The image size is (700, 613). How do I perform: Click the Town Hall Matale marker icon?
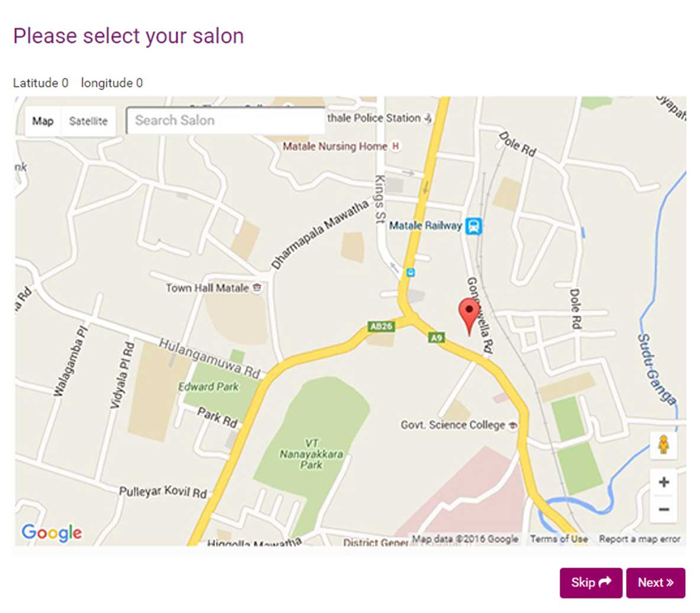pyautogui.click(x=257, y=288)
